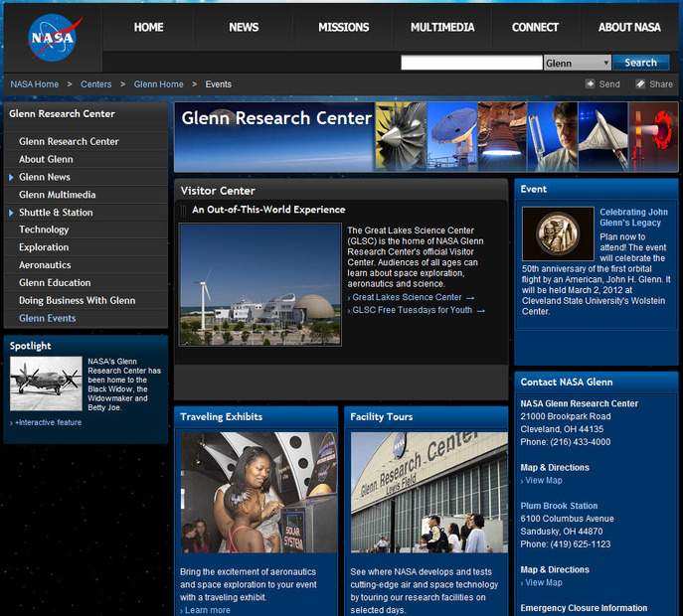Click the Glenn Research Center banner title
683x616 pixels.
tap(276, 118)
